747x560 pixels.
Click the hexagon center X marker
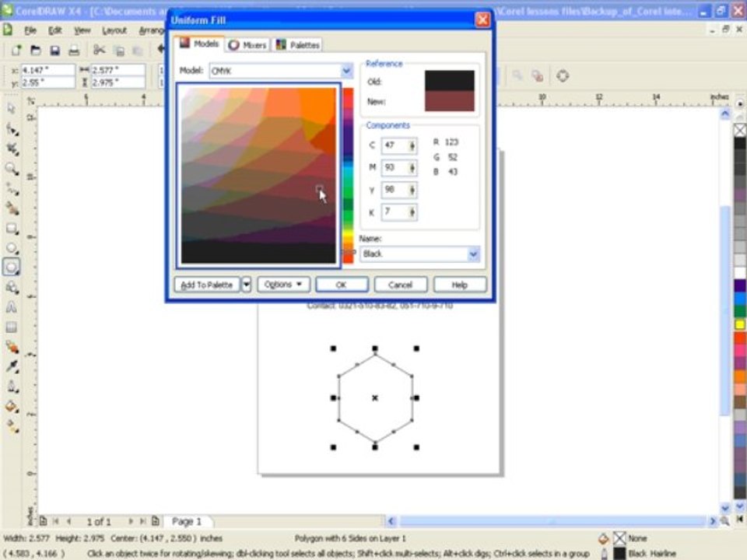point(375,397)
